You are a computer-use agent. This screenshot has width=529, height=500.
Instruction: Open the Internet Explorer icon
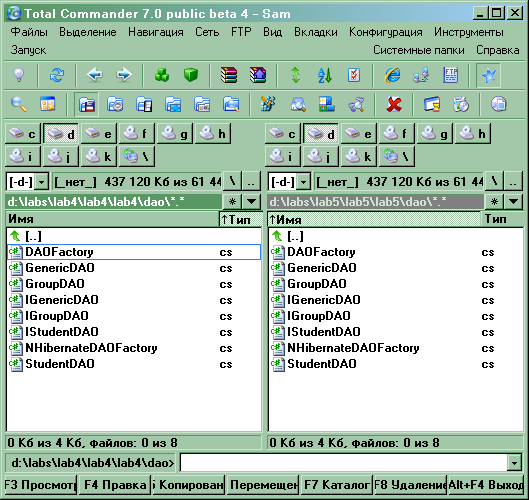[x=392, y=75]
